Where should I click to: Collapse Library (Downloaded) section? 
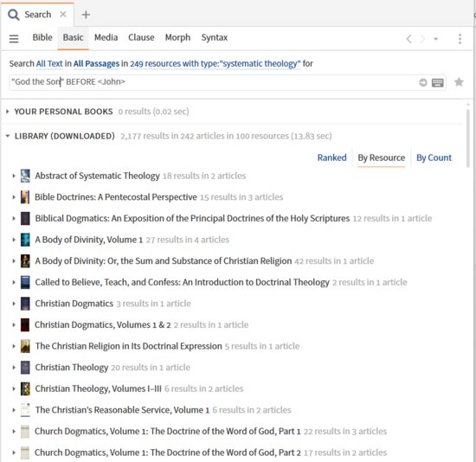(x=7, y=136)
